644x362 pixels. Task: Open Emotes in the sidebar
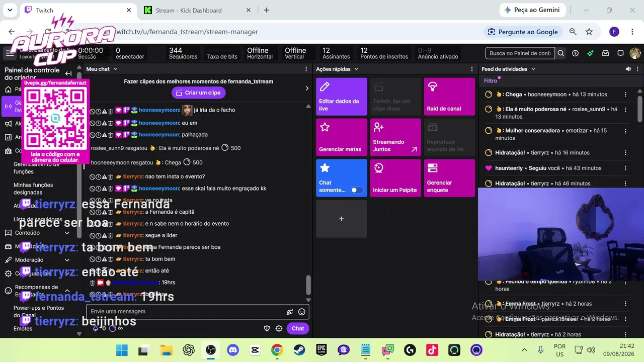click(x=23, y=329)
